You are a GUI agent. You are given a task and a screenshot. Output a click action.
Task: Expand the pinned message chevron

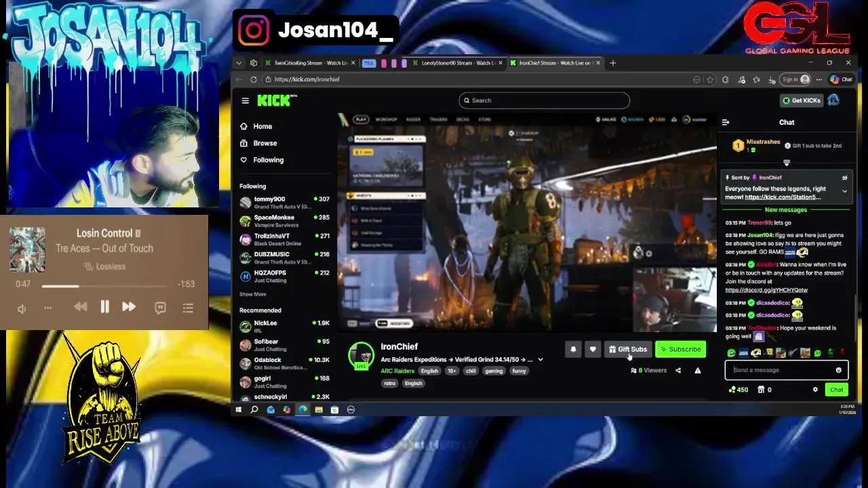point(844,192)
